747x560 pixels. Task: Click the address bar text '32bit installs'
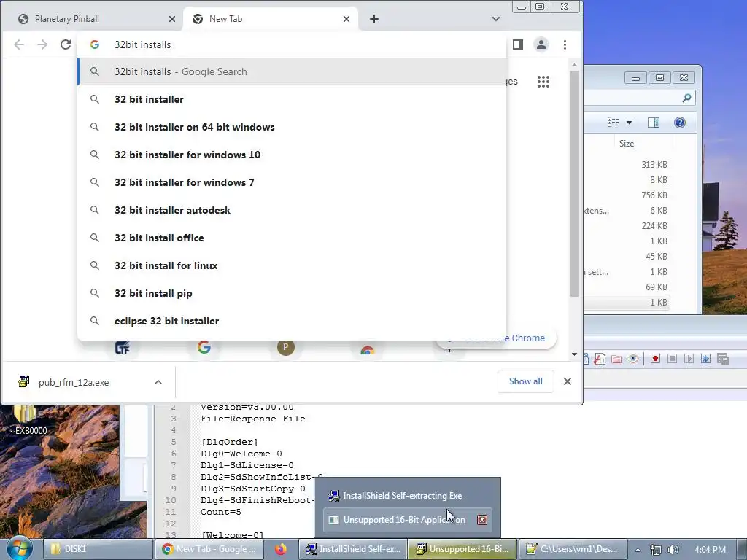pyautogui.click(x=142, y=44)
